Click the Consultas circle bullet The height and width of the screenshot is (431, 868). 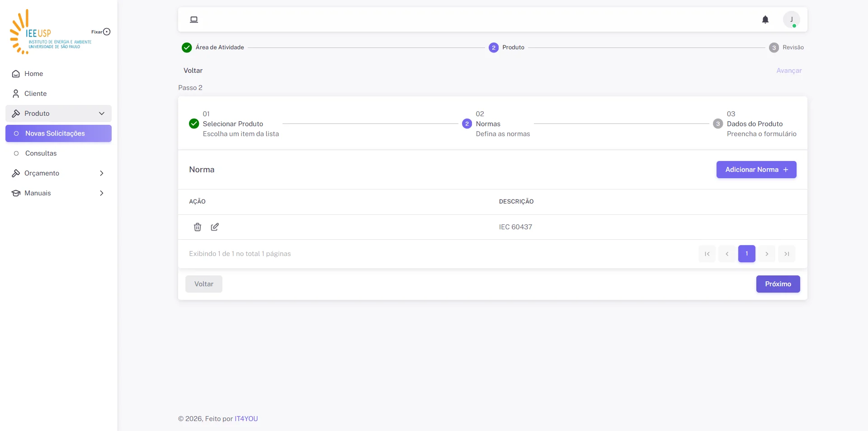click(x=16, y=153)
